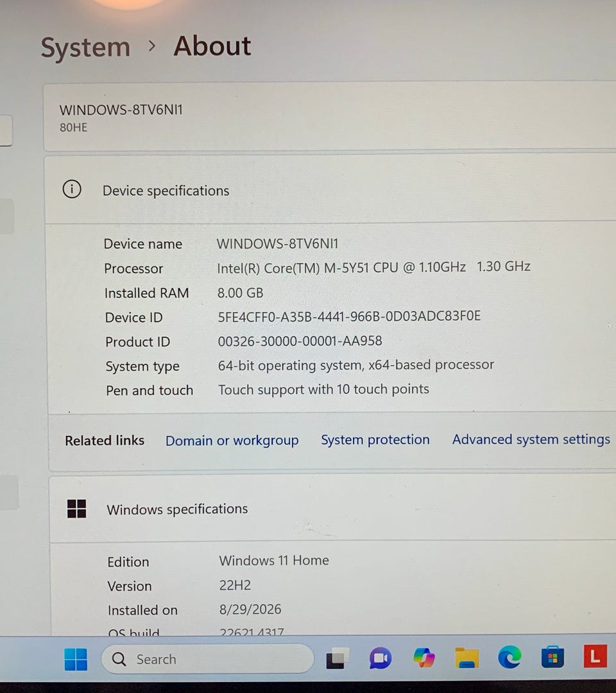616x693 pixels.
Task: Open Task View from the taskbar
Action: tap(337, 658)
